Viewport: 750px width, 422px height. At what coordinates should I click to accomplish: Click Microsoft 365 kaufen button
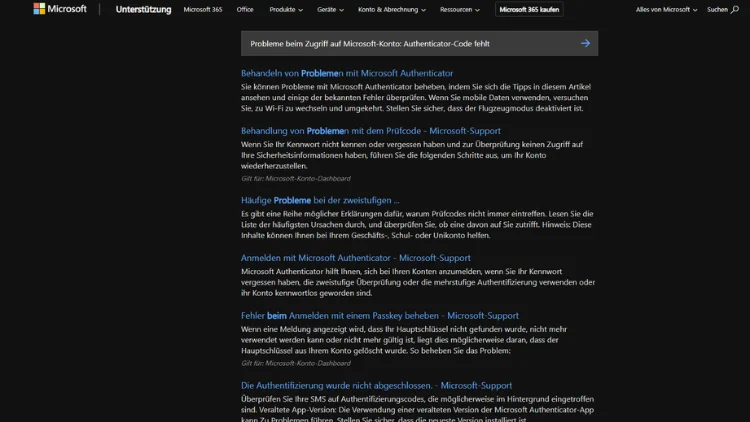[530, 9]
